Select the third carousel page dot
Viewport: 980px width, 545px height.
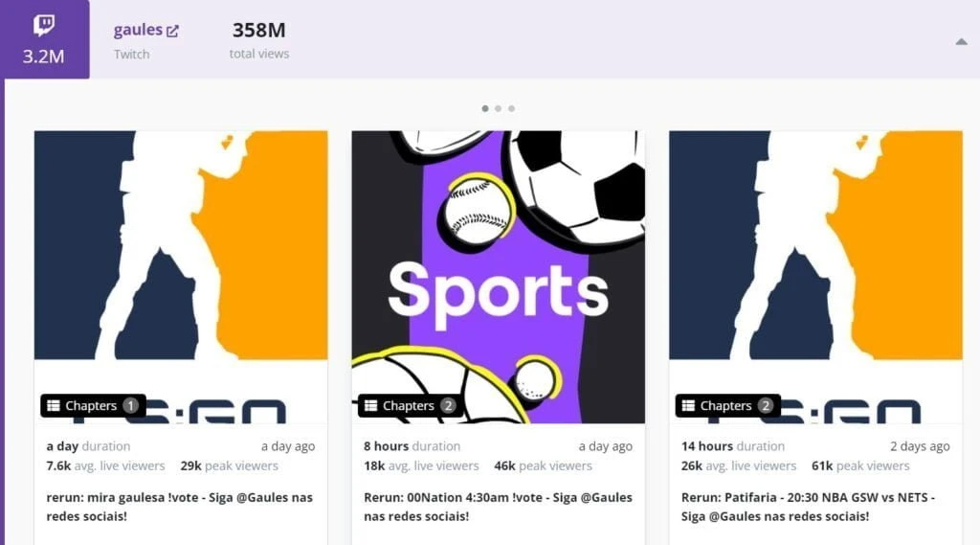click(511, 108)
